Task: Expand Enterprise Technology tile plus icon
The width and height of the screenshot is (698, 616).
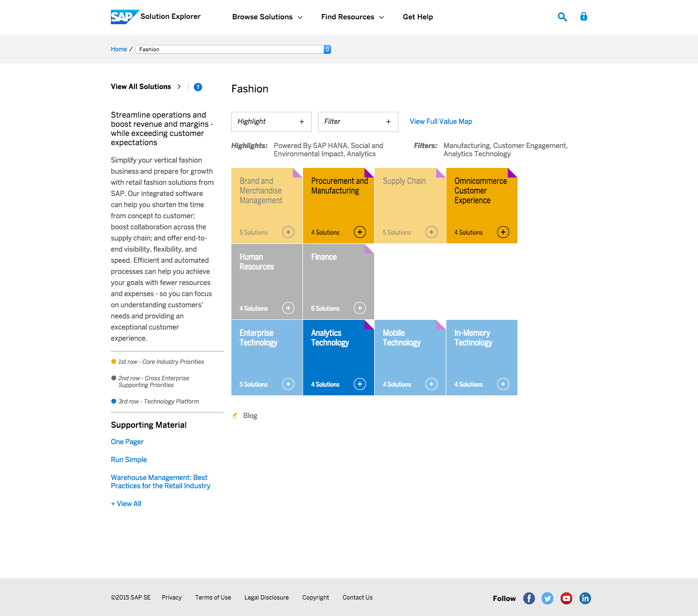Action: coord(288,384)
